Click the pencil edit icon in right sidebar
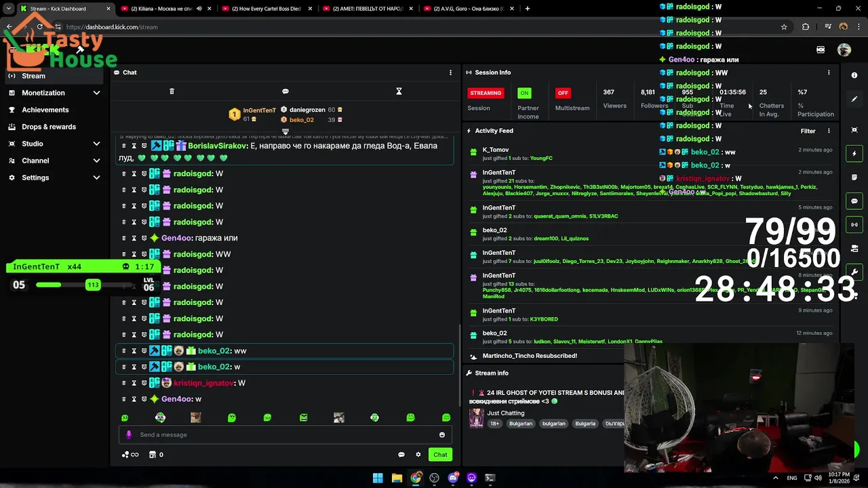 tap(854, 99)
